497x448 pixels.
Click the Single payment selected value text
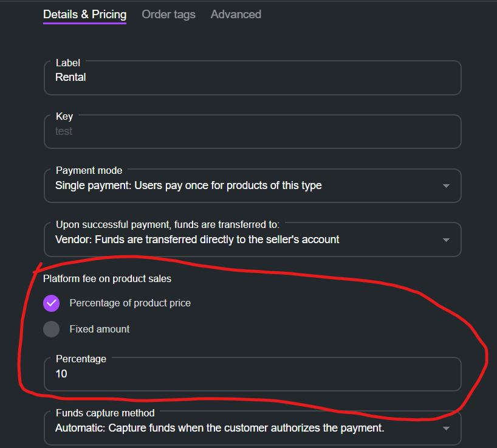coord(188,185)
